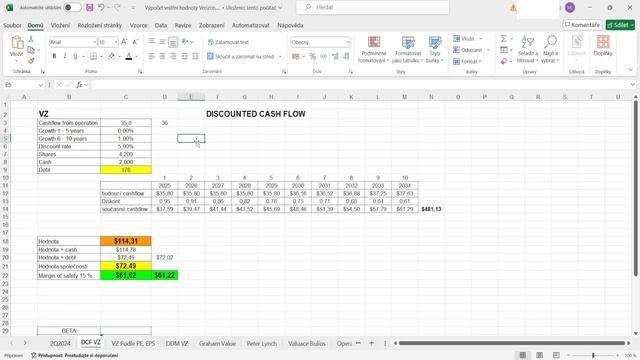Apply cell borders

pyautogui.click(x=93, y=56)
